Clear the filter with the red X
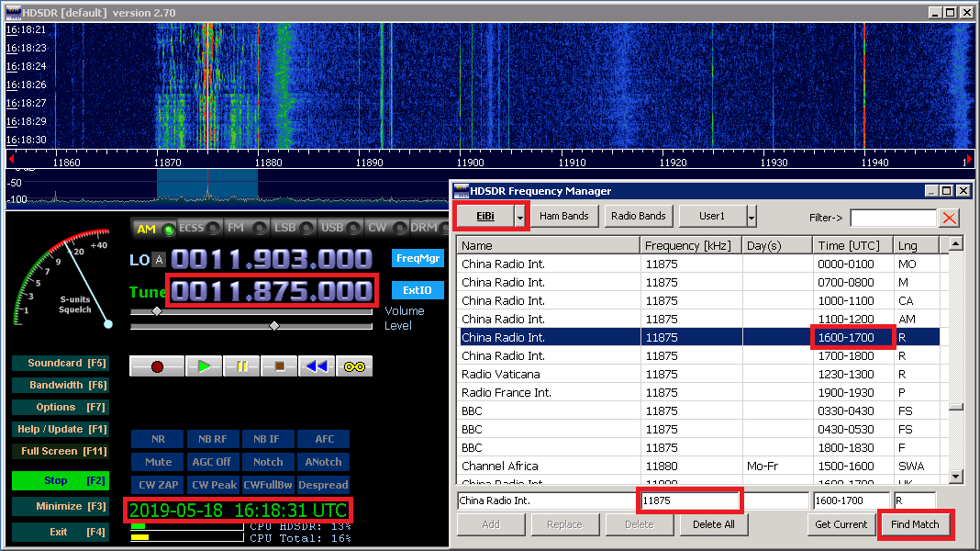 click(950, 218)
